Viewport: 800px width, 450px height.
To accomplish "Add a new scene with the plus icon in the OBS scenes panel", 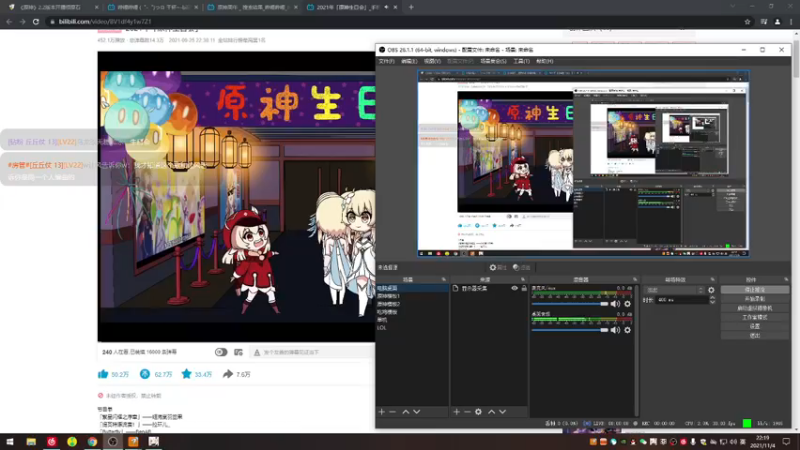I will 382,412.
